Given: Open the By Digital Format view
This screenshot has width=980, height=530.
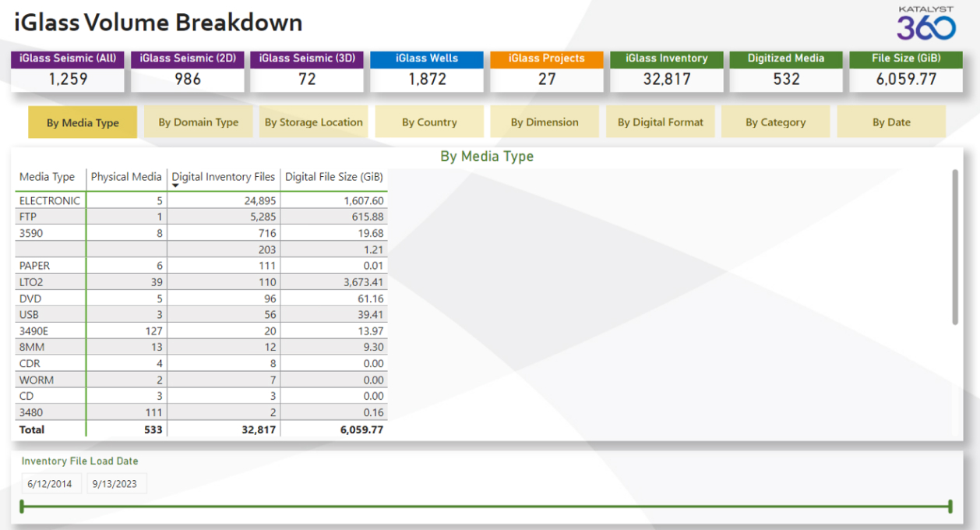Looking at the screenshot, I should (x=660, y=122).
